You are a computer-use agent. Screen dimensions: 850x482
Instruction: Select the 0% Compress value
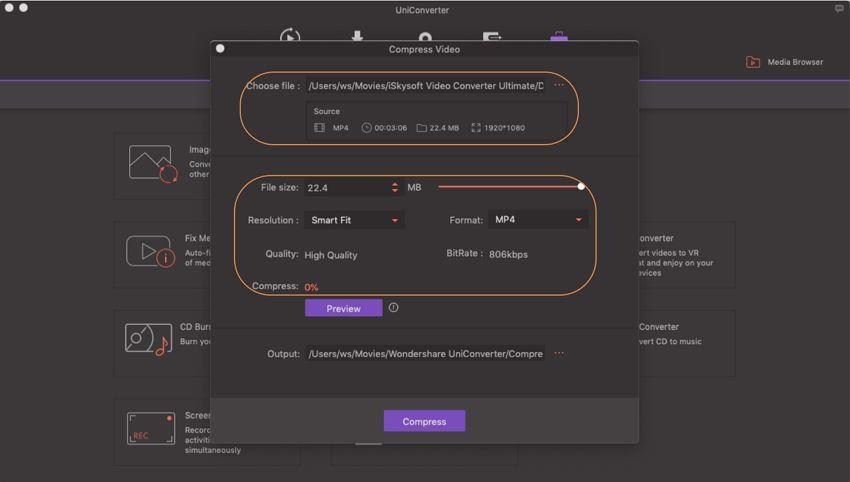pos(311,287)
